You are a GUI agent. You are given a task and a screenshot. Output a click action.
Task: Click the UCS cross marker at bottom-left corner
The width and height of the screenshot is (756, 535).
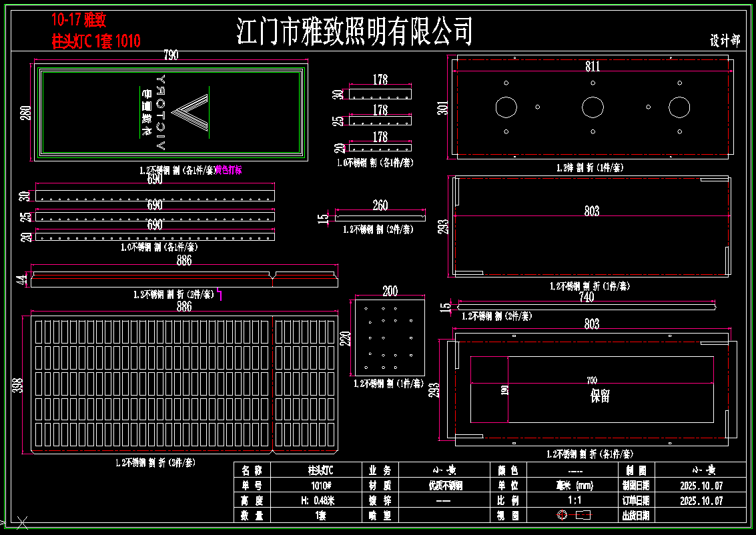pyautogui.click(x=22, y=522)
